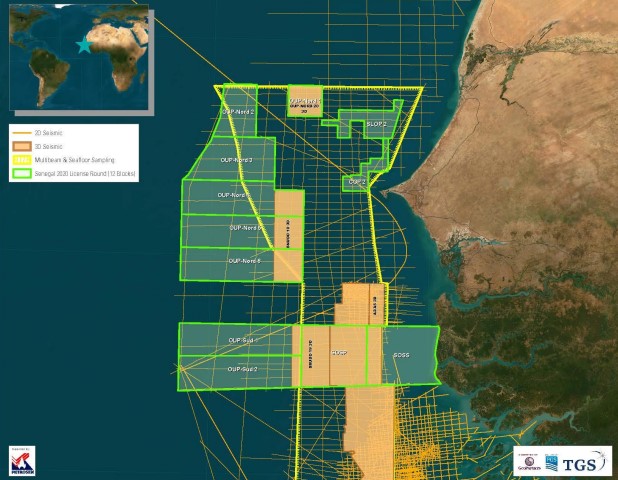Click the UUP-Nord 6 block label
618x480 pixels.
(x=244, y=261)
